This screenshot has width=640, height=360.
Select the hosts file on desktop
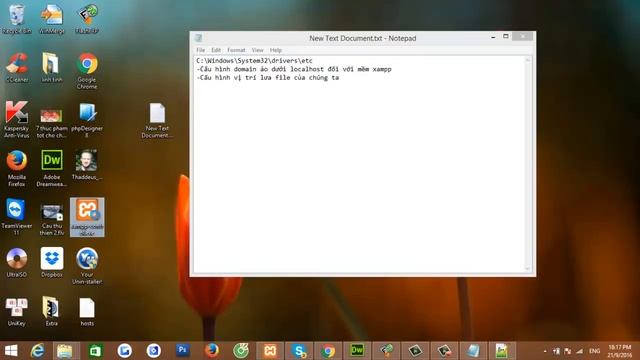87,311
